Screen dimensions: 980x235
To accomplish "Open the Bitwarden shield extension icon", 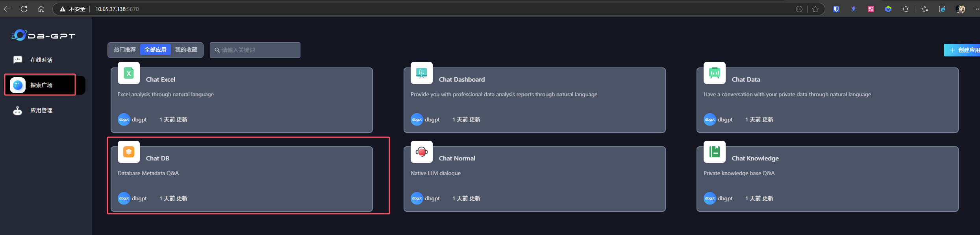I will click(836, 9).
